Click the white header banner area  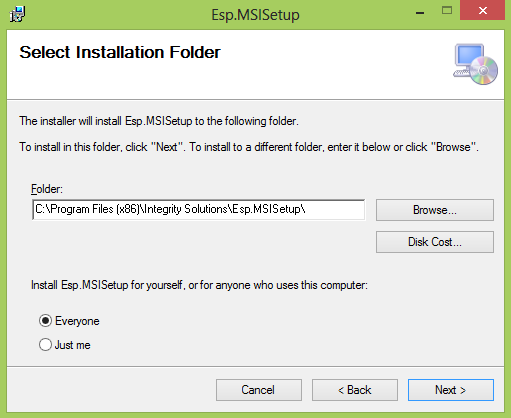pyautogui.click(x=255, y=65)
